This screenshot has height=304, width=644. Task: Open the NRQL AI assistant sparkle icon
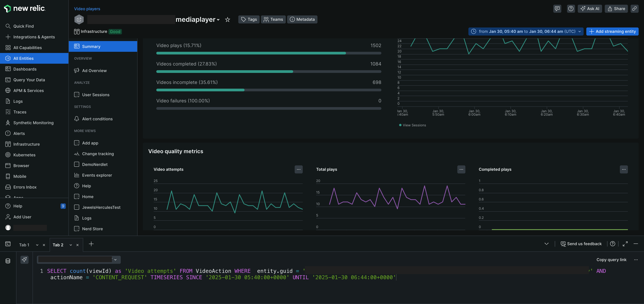(24, 260)
